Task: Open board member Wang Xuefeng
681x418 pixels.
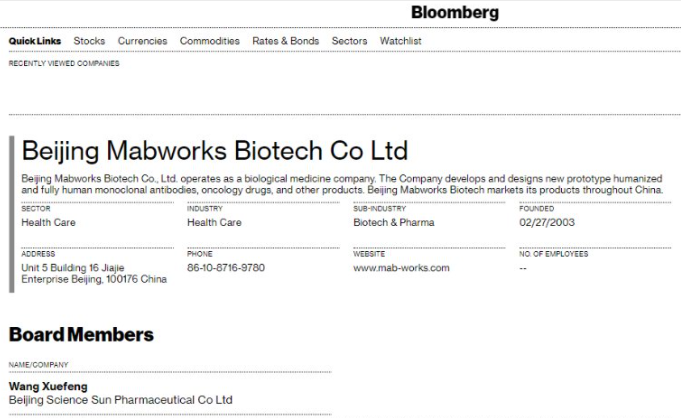Action: click(x=48, y=386)
